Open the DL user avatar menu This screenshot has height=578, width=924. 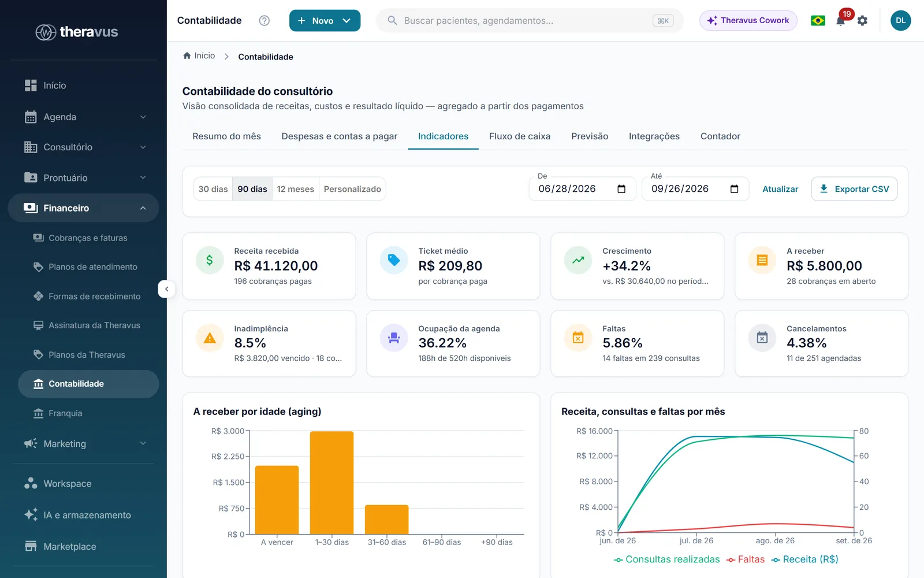900,21
